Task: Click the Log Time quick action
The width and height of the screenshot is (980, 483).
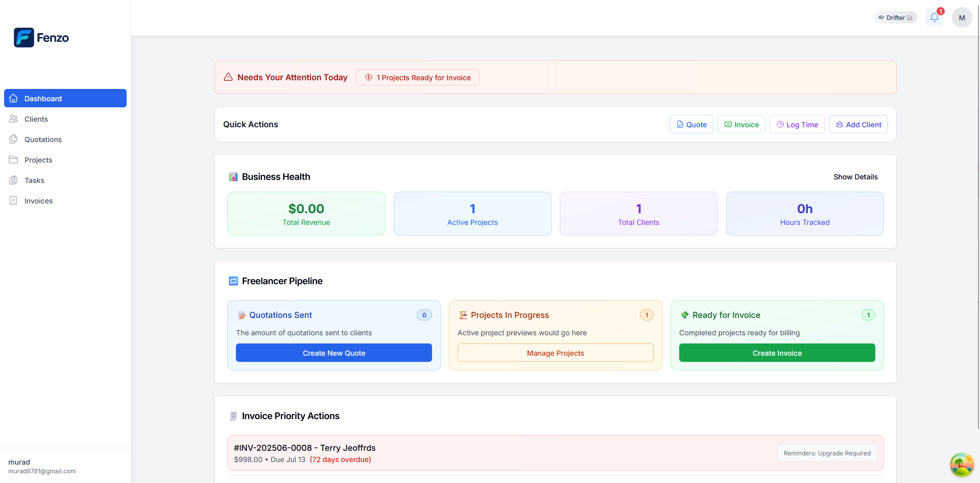Action: [x=797, y=124]
